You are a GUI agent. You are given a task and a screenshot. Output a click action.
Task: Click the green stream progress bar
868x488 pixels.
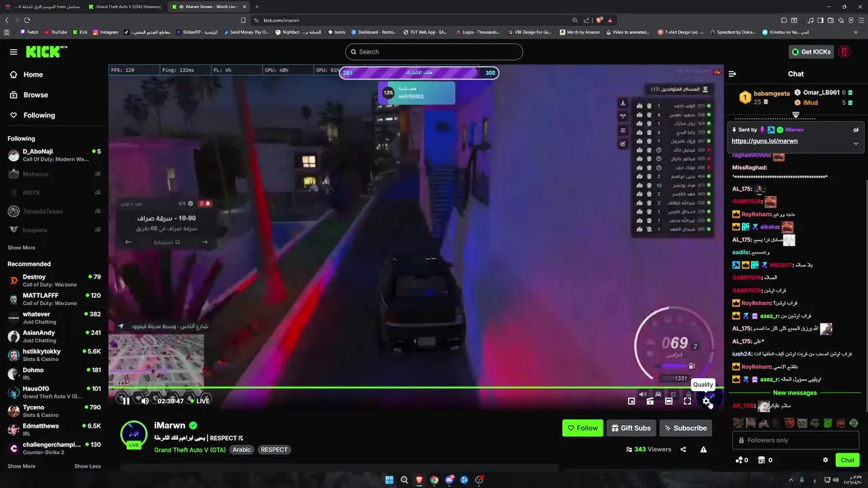[x=415, y=388]
